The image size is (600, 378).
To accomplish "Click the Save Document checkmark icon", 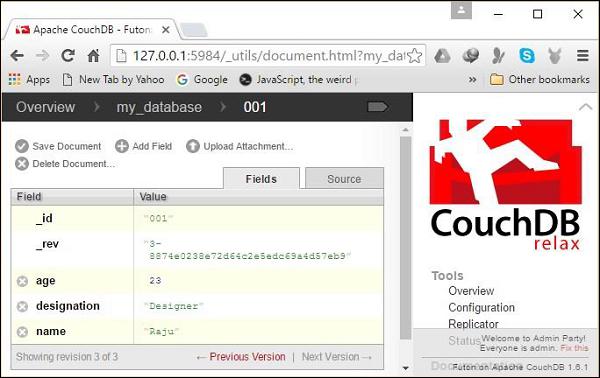I will pyautogui.click(x=22, y=146).
